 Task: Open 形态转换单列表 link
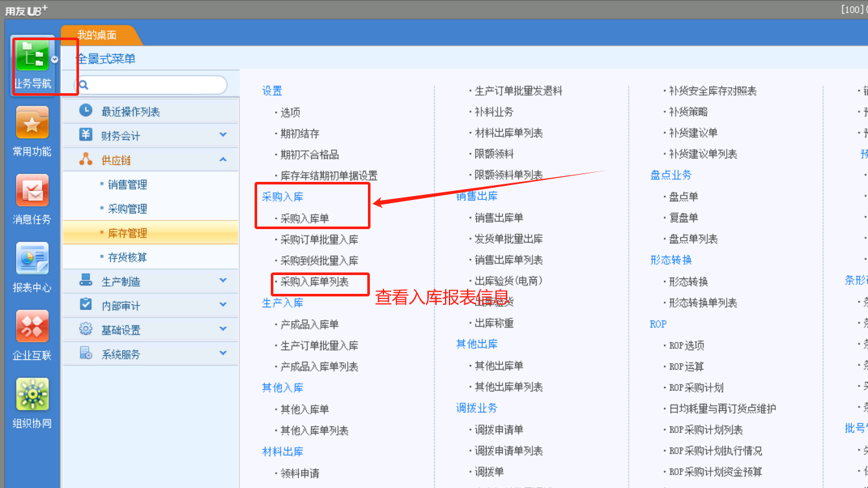click(703, 303)
